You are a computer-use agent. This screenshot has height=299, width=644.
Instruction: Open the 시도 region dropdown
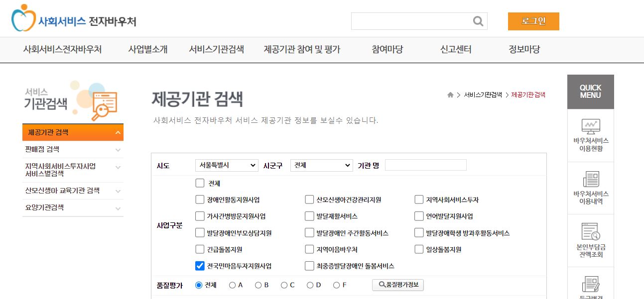[226, 165]
